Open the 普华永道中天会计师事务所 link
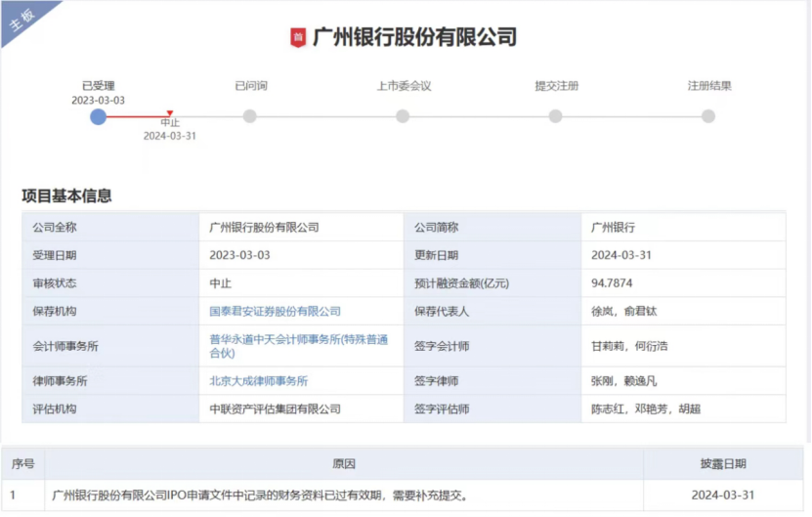This screenshot has height=517, width=812. [x=299, y=346]
